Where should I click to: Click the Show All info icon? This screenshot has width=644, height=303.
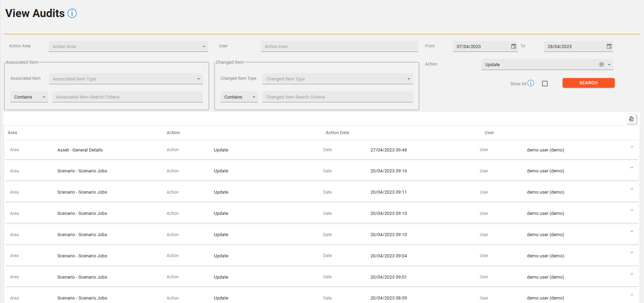tap(531, 83)
